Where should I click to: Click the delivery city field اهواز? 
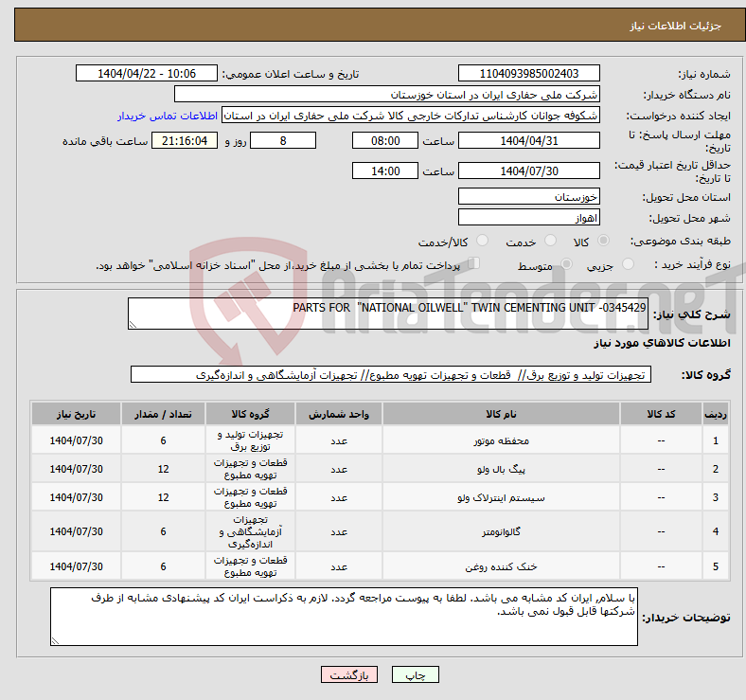click(529, 217)
